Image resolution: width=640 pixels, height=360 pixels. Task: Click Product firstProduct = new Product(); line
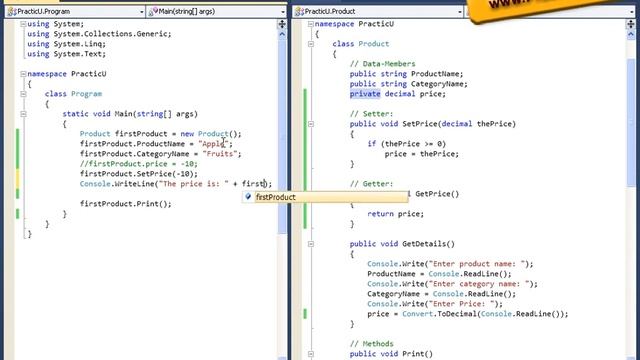tap(160, 134)
